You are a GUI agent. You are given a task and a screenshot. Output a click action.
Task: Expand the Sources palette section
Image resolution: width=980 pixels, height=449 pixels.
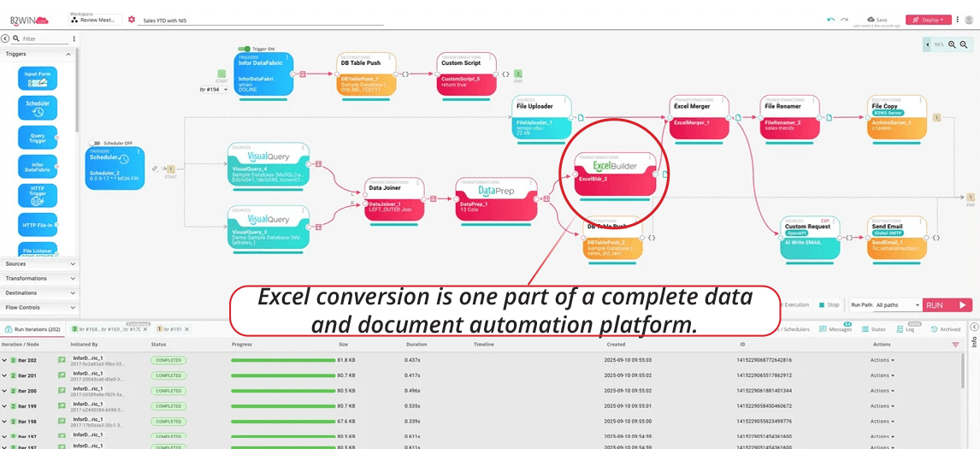(40, 264)
